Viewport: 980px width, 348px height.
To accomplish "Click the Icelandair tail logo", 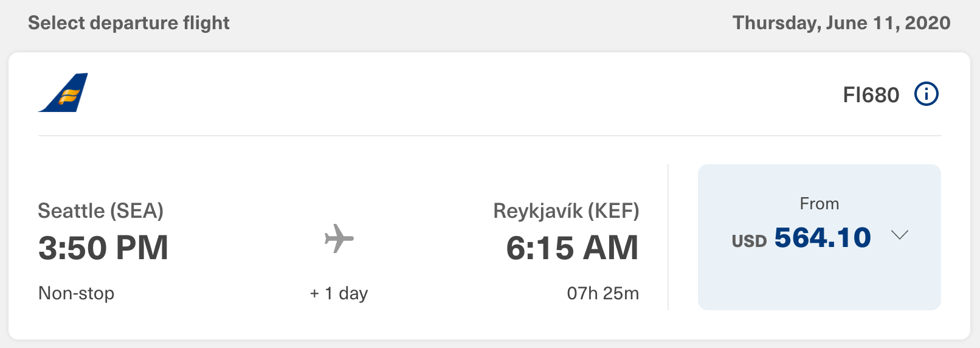I will 63,92.
